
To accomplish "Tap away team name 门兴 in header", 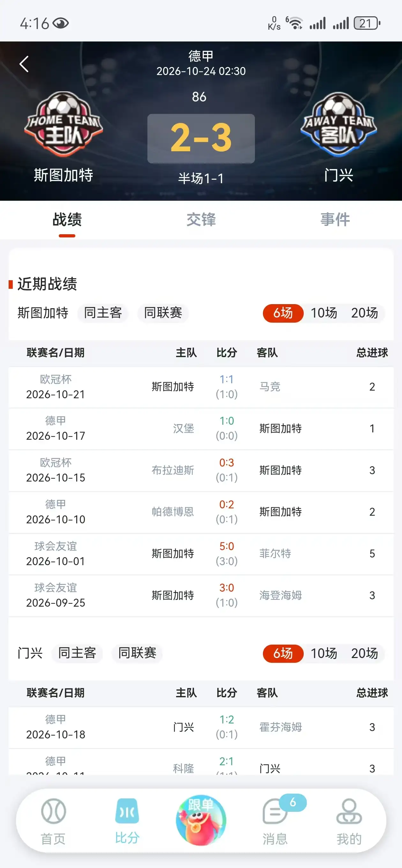I will pos(339,176).
